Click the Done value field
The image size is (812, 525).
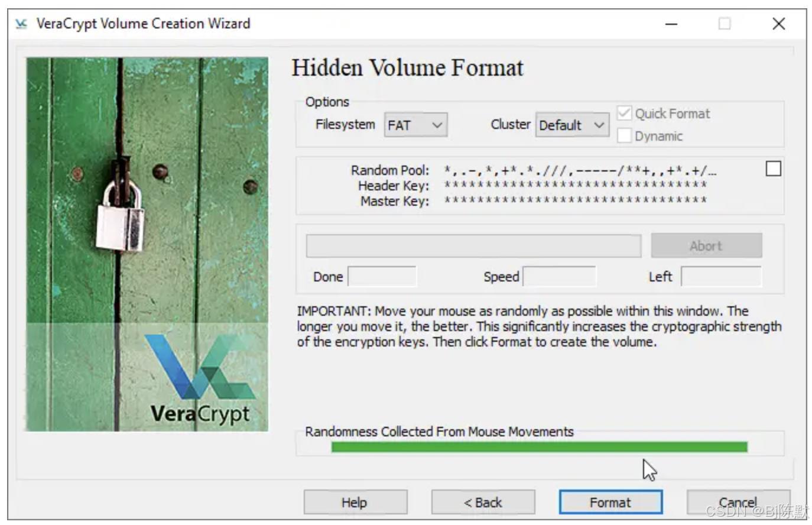tap(382, 276)
